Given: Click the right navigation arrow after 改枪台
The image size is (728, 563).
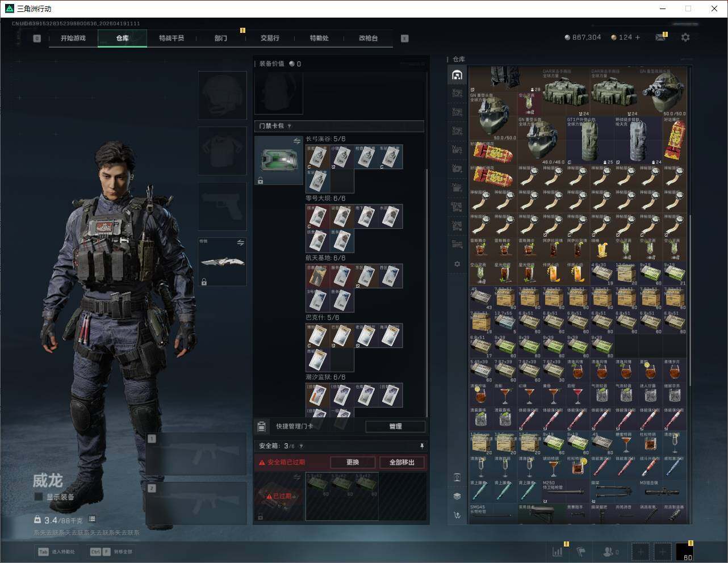Looking at the screenshot, I should coord(405,39).
